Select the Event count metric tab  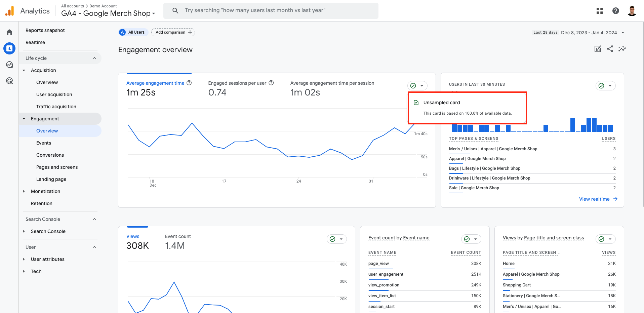point(178,242)
